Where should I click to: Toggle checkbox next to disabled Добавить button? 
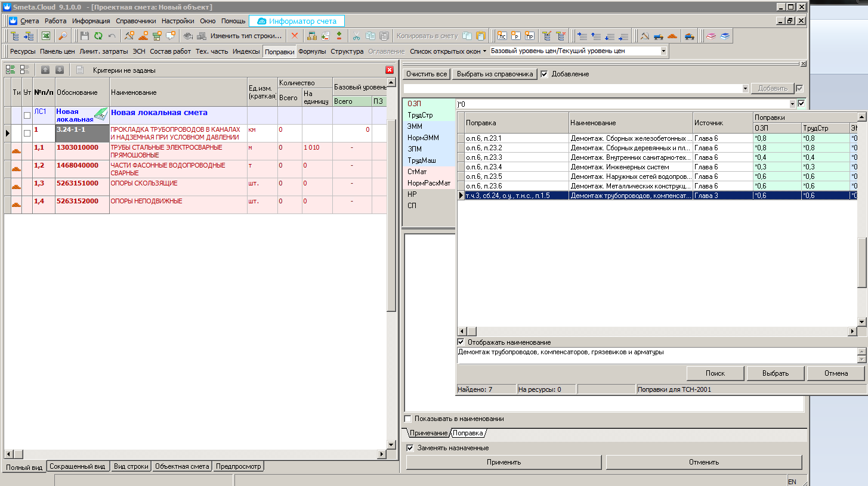point(800,88)
